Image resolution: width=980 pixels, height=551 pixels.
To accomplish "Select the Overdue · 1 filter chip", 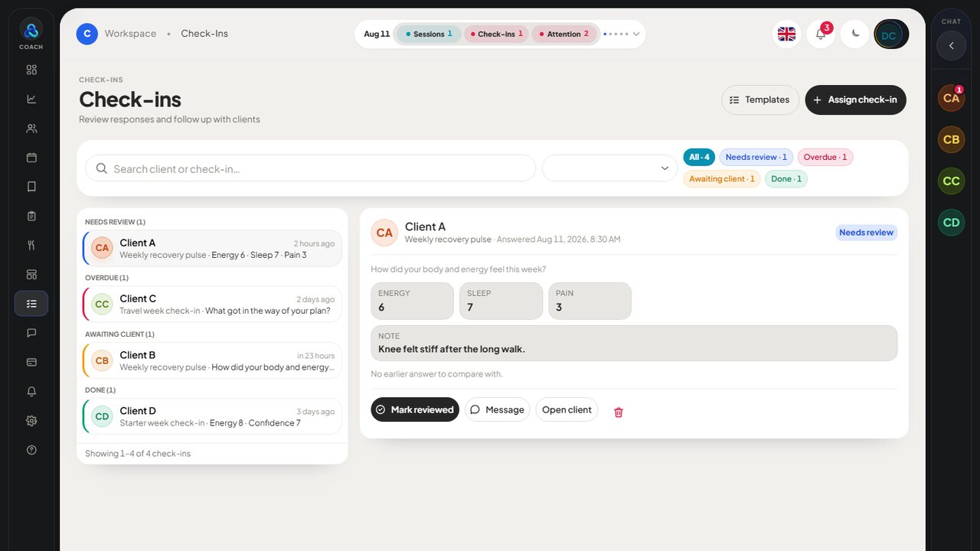I will (825, 157).
